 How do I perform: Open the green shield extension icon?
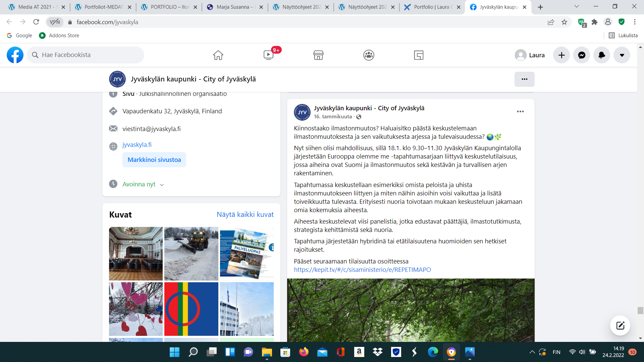[x=622, y=22]
